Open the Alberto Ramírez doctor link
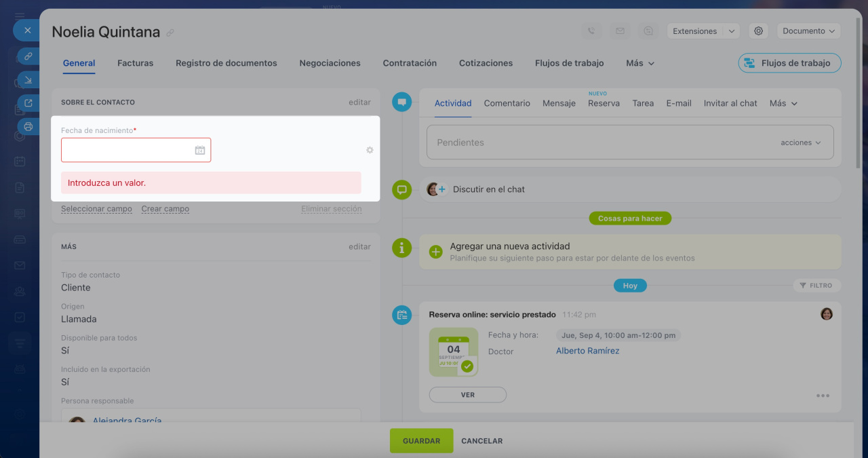868x458 pixels. tap(587, 351)
